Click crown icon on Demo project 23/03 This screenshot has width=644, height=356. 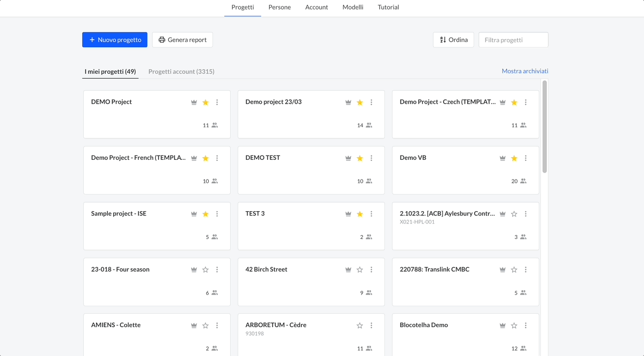348,102
